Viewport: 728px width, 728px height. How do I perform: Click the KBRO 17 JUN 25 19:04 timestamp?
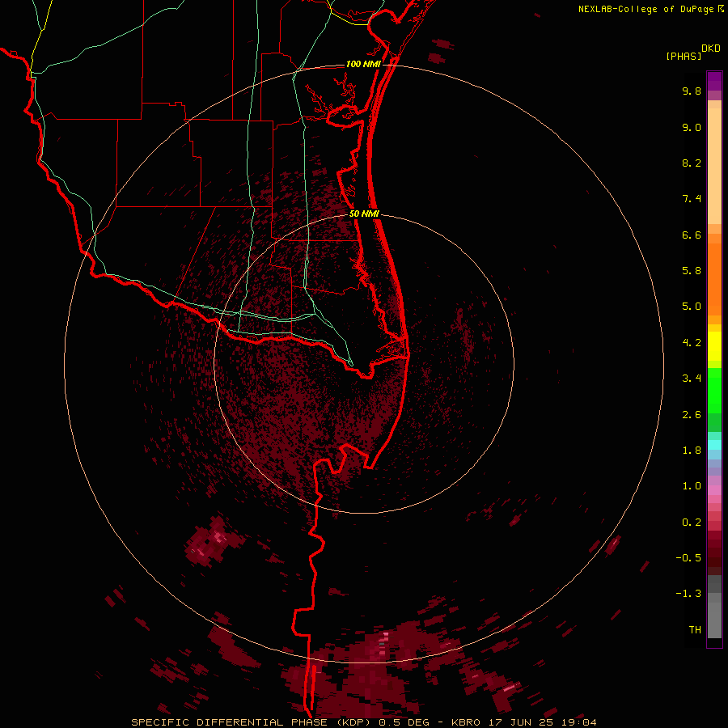click(x=523, y=722)
